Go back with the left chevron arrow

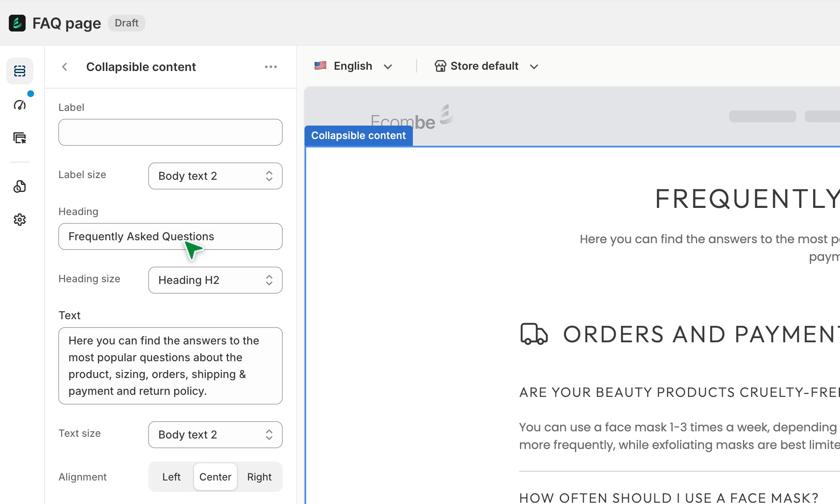65,67
